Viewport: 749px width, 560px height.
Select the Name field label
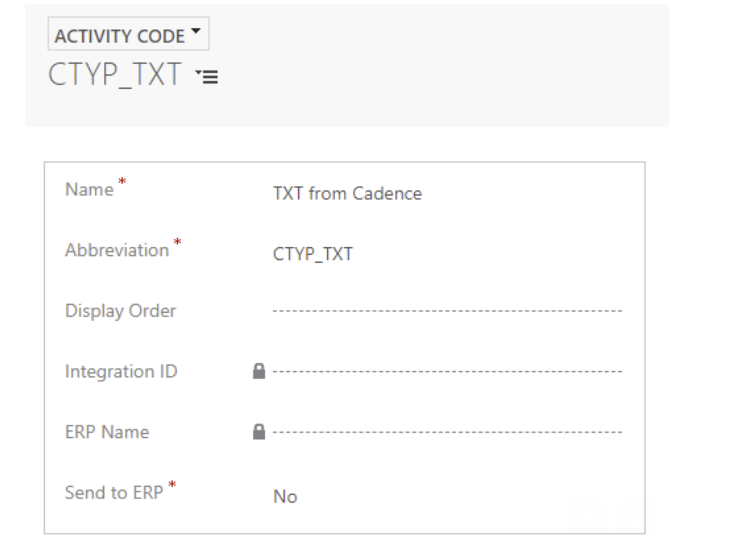(89, 189)
